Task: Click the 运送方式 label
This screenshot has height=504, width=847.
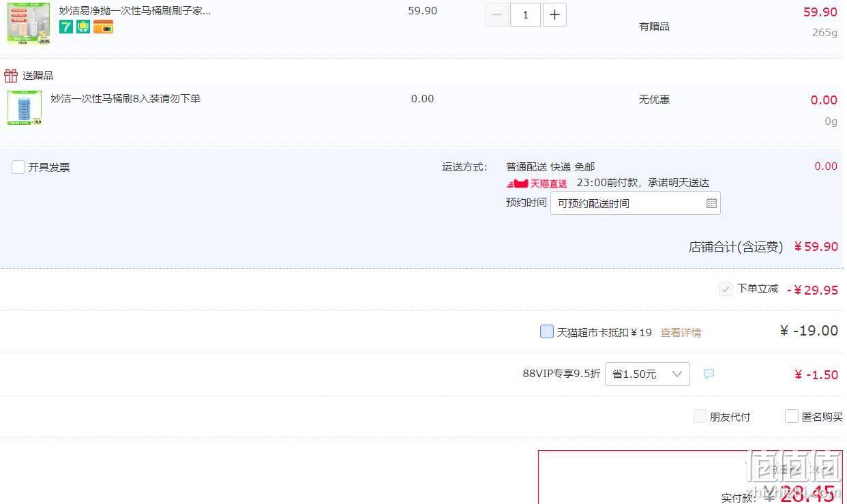Action: (x=465, y=166)
